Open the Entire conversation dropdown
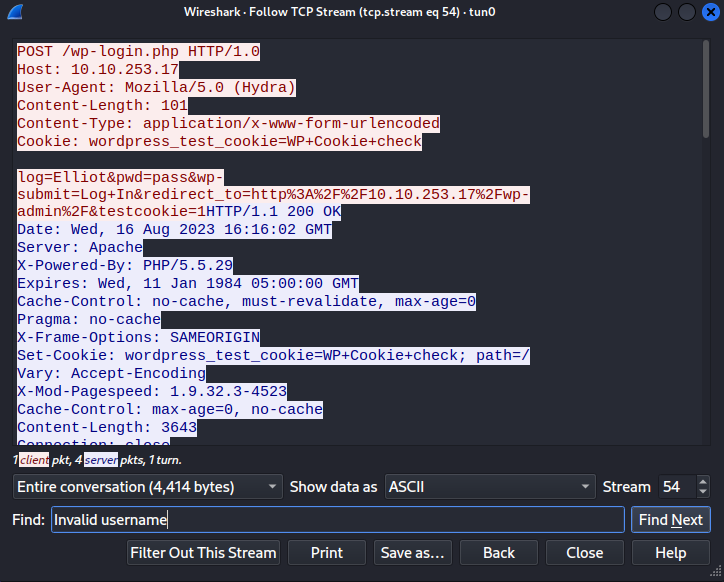724x582 pixels. (148, 487)
